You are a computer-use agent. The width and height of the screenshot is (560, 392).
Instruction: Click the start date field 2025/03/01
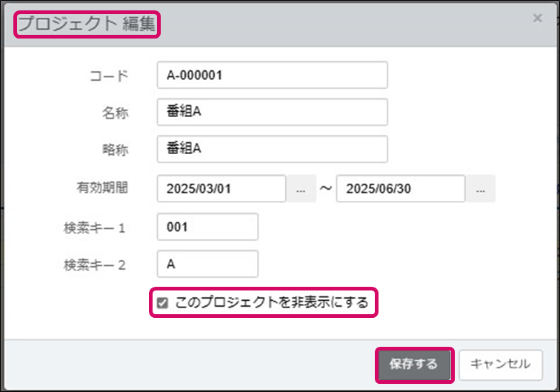(x=221, y=188)
